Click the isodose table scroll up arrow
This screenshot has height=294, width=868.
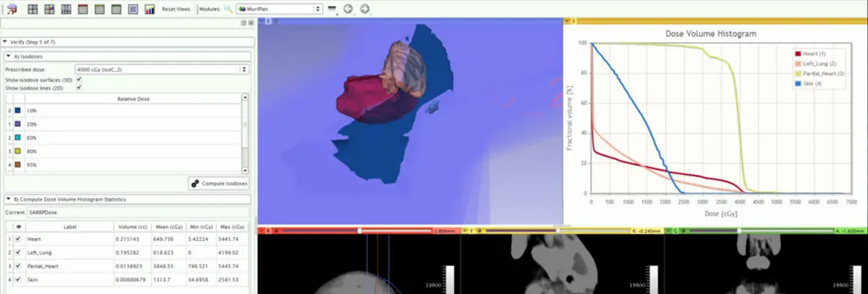click(245, 97)
